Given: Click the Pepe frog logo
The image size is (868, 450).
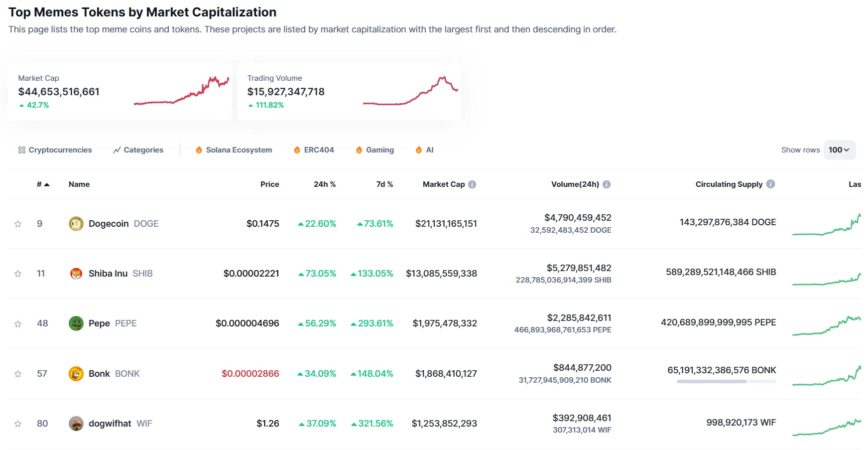Looking at the screenshot, I should click(76, 323).
